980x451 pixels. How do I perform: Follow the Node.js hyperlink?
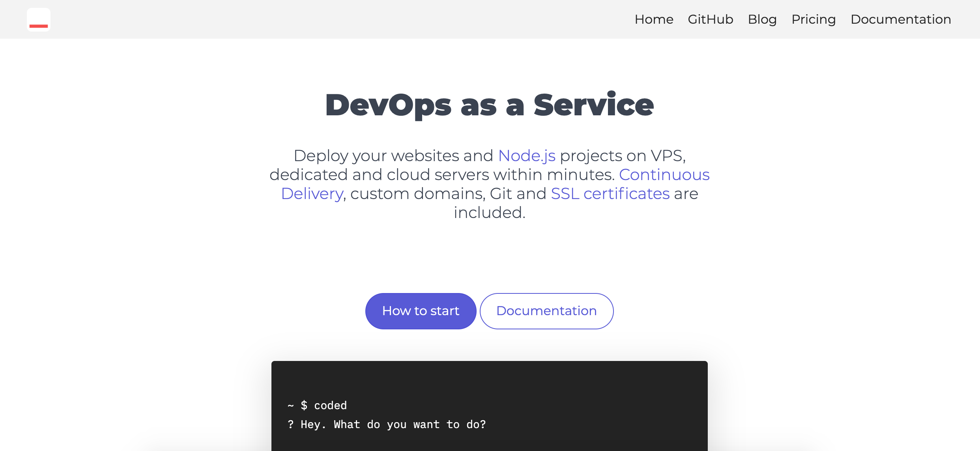click(x=527, y=156)
